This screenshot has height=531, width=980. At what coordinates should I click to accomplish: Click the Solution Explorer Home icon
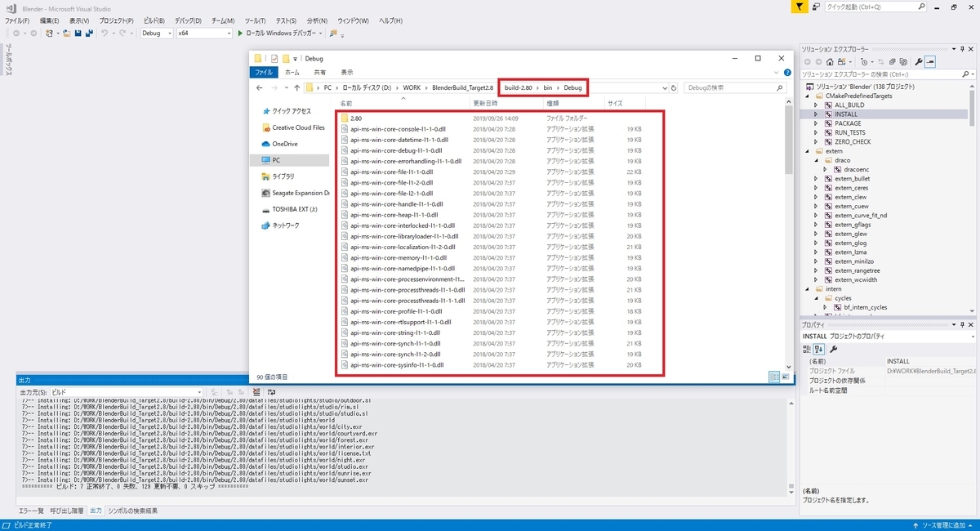[830, 62]
